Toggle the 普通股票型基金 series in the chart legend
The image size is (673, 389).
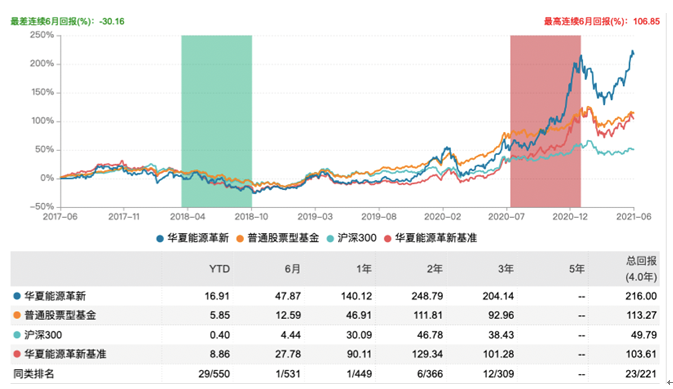point(278,238)
